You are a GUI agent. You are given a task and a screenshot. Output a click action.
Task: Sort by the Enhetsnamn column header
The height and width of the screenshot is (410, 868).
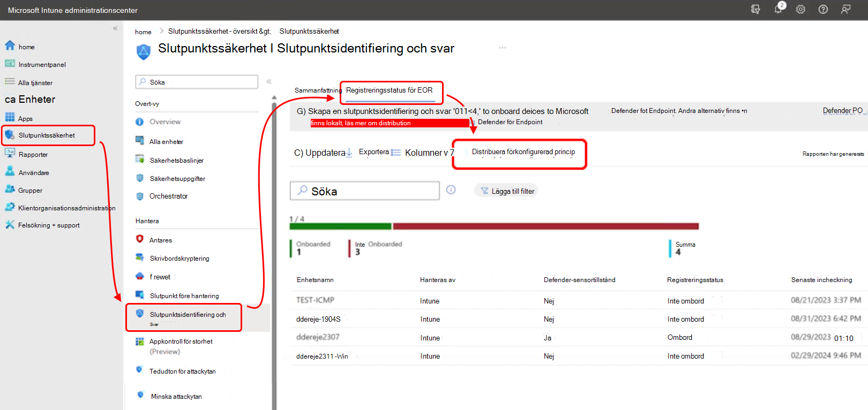tap(315, 280)
